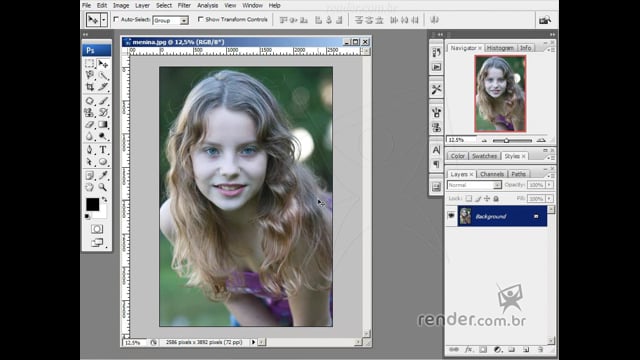Select the Blur tool
Viewport: 640px width, 360px height.
(90, 136)
